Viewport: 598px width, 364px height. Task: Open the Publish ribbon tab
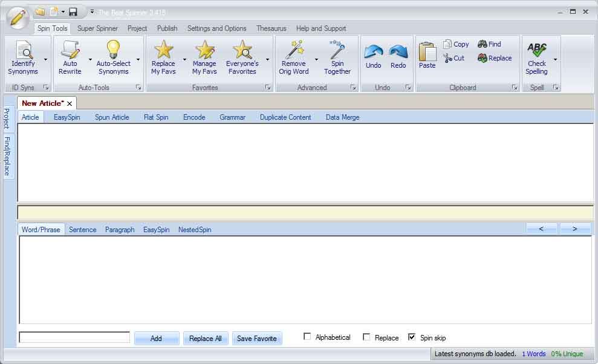[x=167, y=28]
